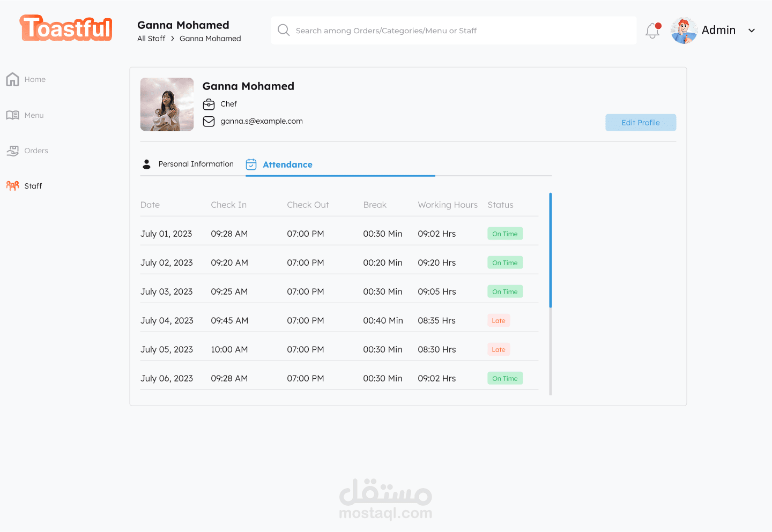
Task: Click Late badge for July 05
Action: pyautogui.click(x=499, y=349)
